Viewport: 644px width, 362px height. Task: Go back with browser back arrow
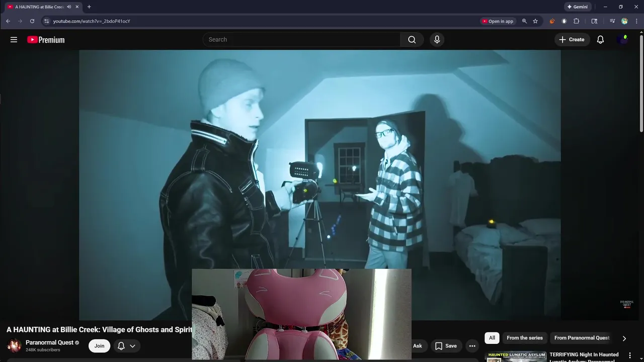(8, 21)
